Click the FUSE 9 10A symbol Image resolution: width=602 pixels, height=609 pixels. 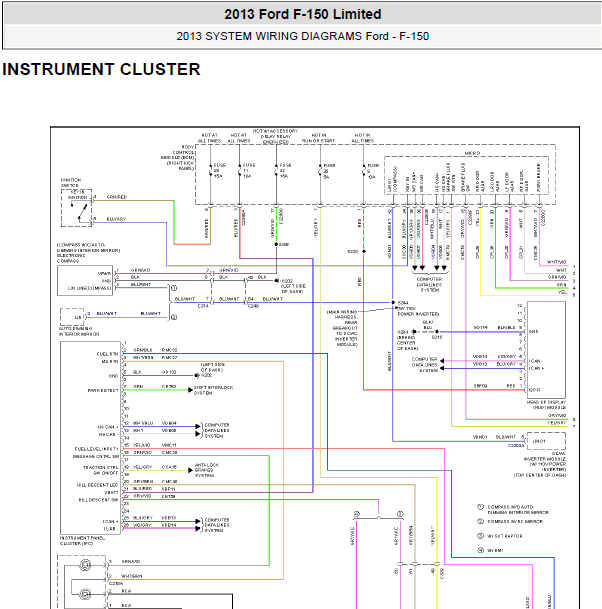[x=364, y=171]
